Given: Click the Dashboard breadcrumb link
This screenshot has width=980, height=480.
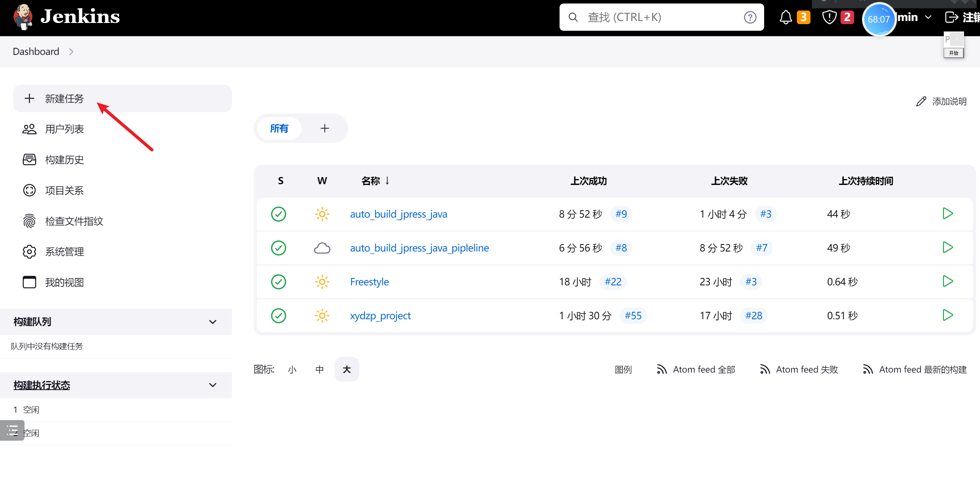Looking at the screenshot, I should (x=36, y=51).
